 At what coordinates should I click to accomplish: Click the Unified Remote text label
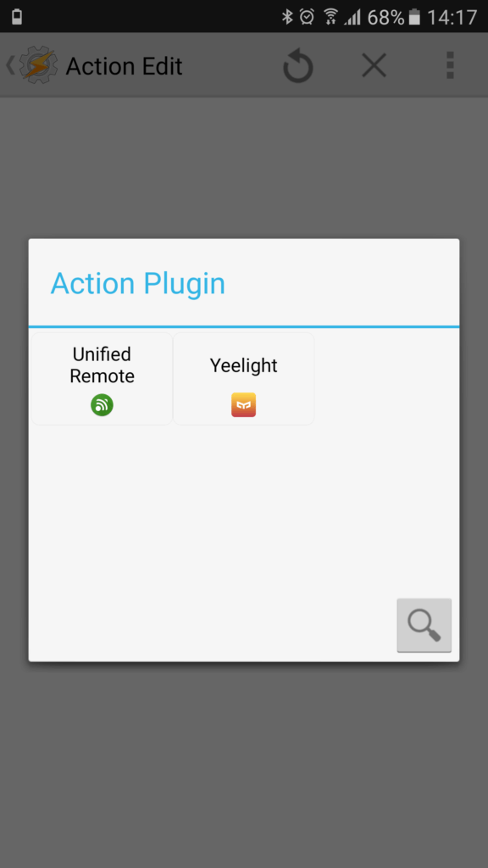click(x=102, y=365)
